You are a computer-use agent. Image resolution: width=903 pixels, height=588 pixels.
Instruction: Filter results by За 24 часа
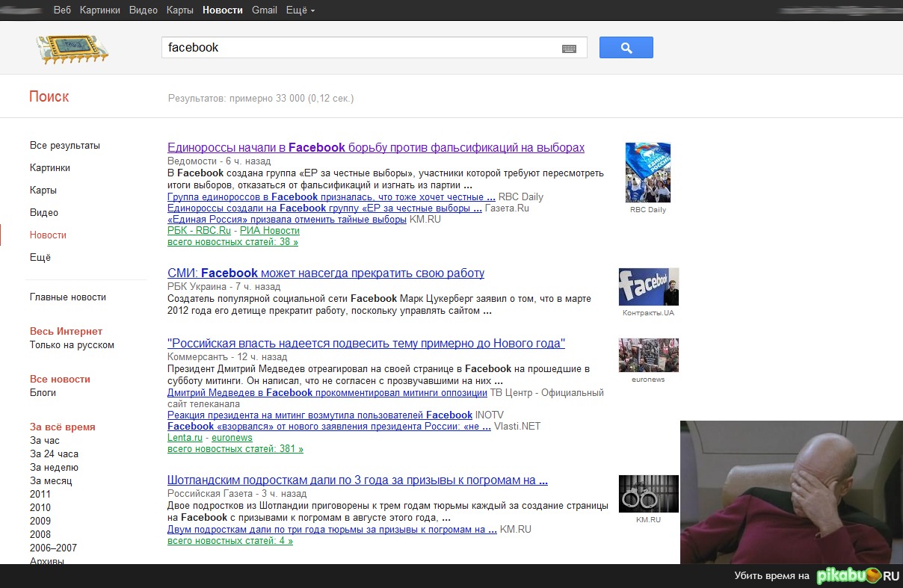pyautogui.click(x=54, y=454)
